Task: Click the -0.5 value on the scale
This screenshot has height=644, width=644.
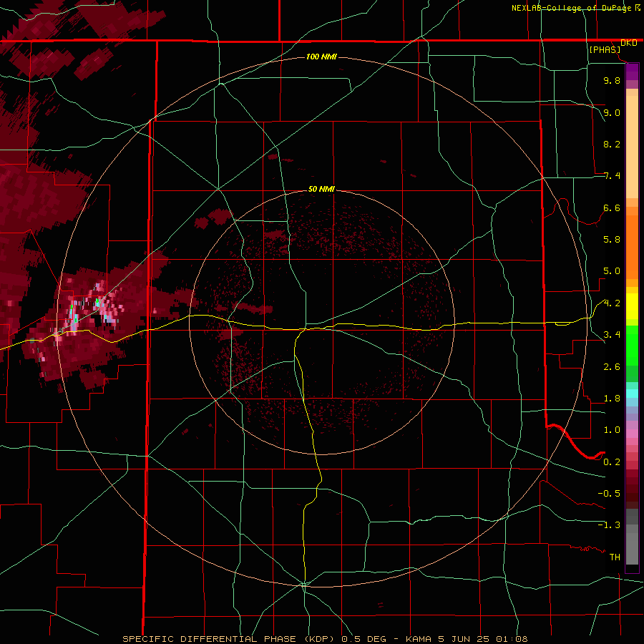Action: [609, 494]
